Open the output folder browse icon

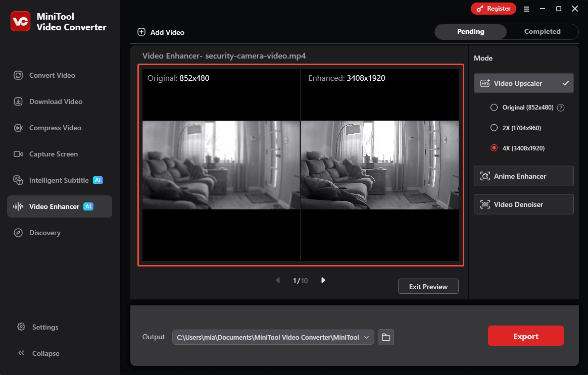click(x=386, y=337)
